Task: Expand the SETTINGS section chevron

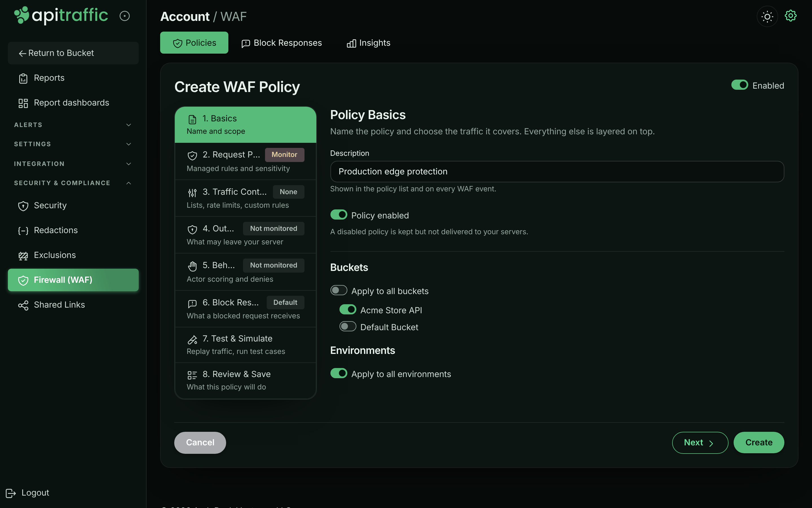Action: (x=129, y=144)
